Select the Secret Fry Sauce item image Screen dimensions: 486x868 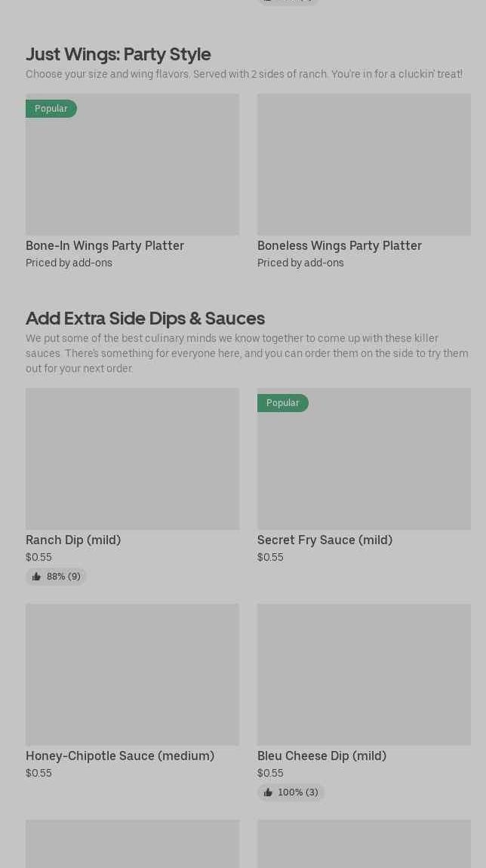coord(364,466)
